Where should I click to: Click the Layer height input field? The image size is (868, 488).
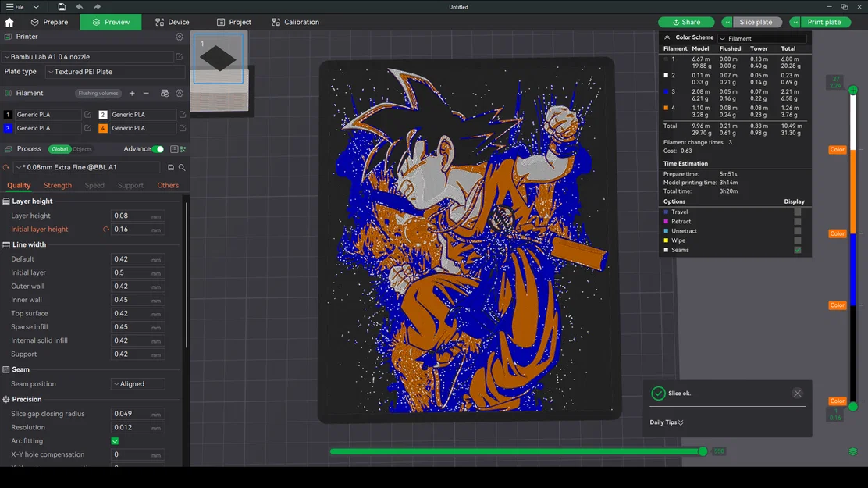[137, 216]
